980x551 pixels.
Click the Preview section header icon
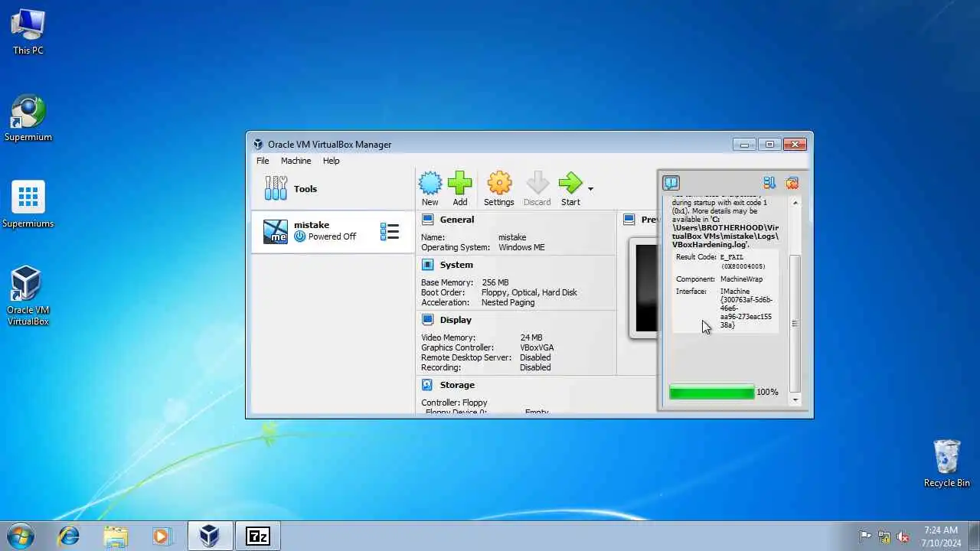(x=629, y=220)
